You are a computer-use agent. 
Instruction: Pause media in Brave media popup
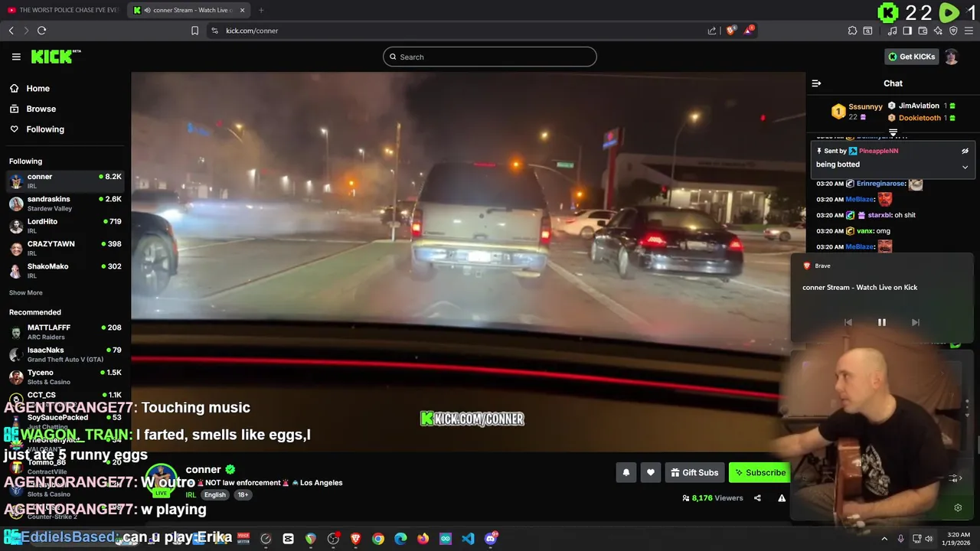pyautogui.click(x=881, y=322)
